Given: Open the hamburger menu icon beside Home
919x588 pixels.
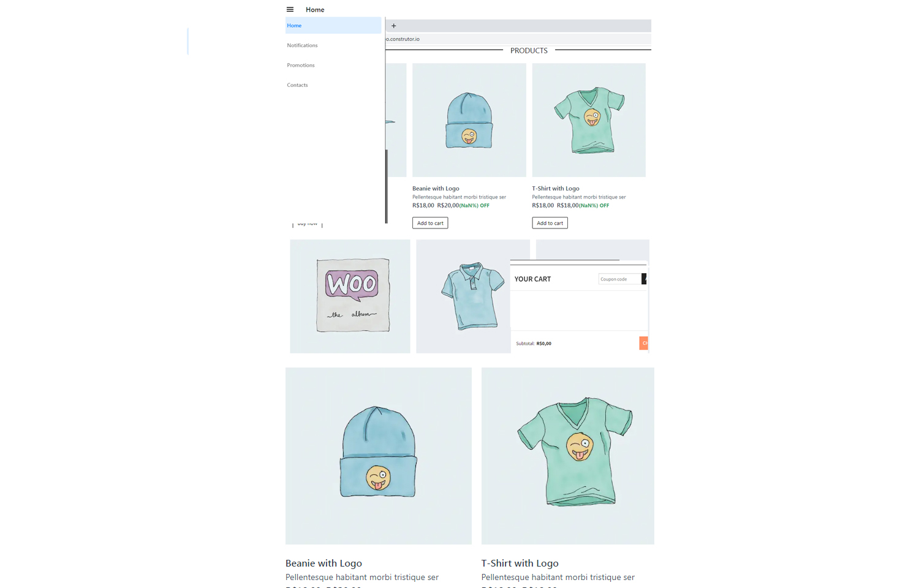Looking at the screenshot, I should coord(290,9).
